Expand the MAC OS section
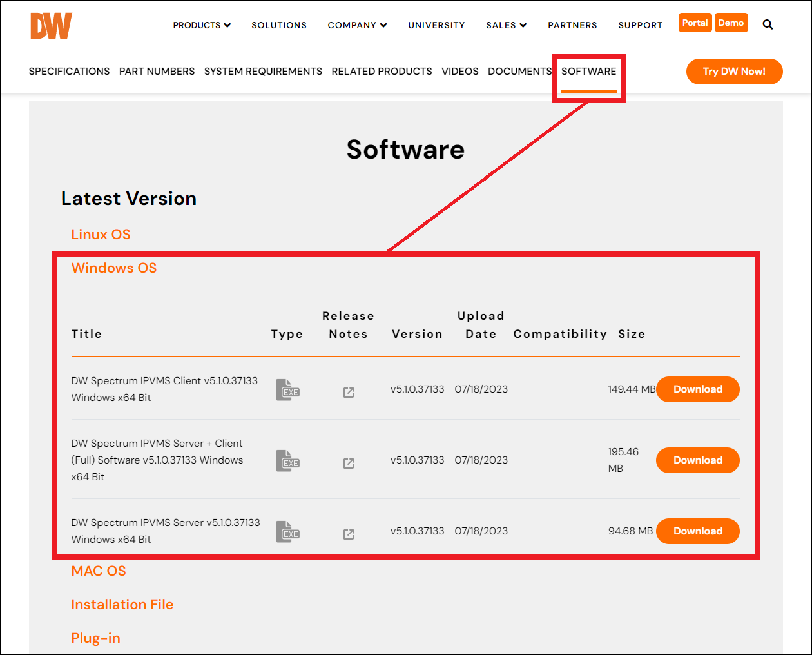The image size is (812, 655). coord(99,571)
